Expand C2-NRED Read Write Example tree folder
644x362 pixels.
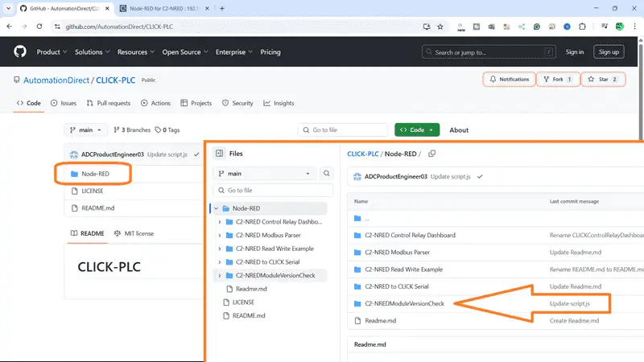219,249
